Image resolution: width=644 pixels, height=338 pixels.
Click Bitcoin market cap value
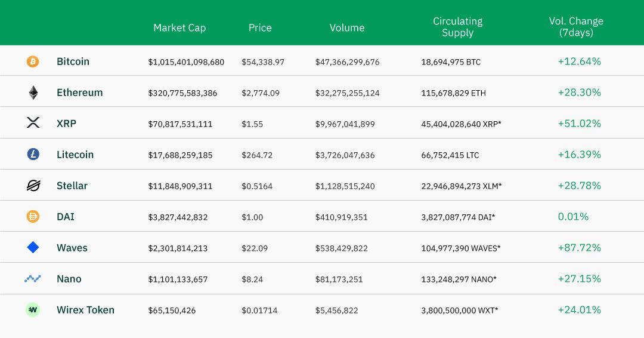[x=186, y=62]
